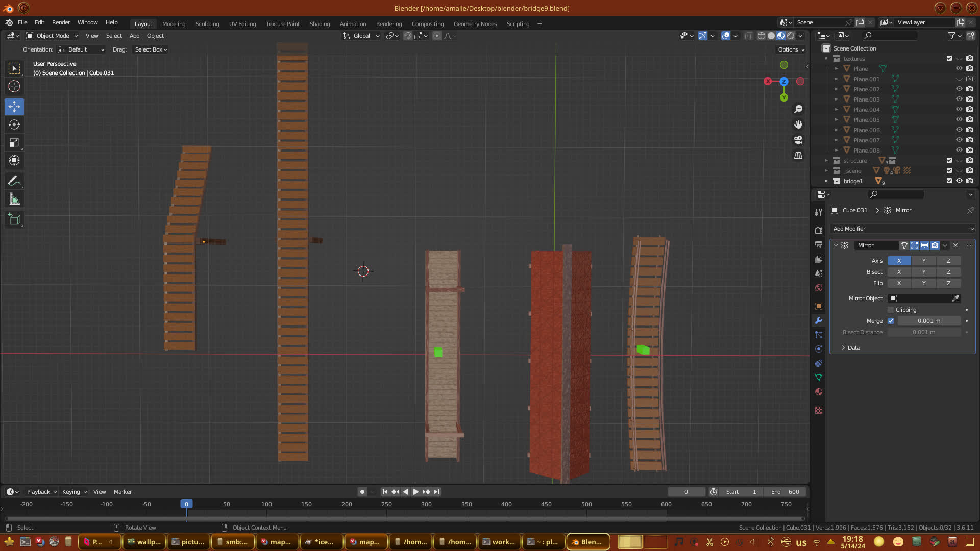Adjust the Merge distance 0.001 m field
Image resolution: width=980 pixels, height=551 pixels.
click(928, 321)
